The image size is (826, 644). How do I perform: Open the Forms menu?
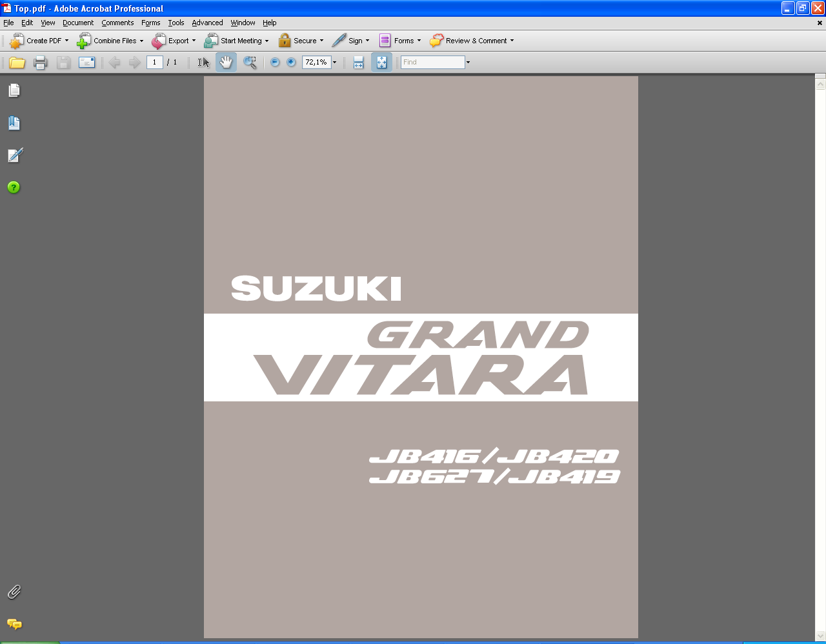pos(151,23)
